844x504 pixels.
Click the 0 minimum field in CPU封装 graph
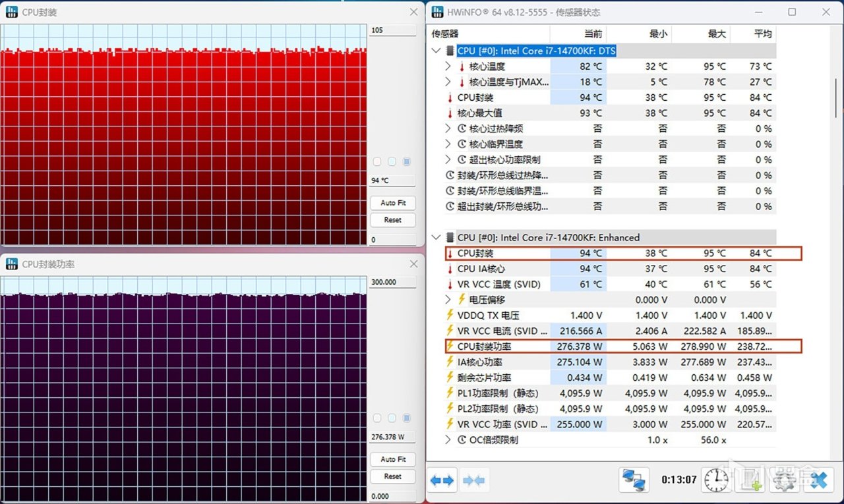pyautogui.click(x=392, y=240)
